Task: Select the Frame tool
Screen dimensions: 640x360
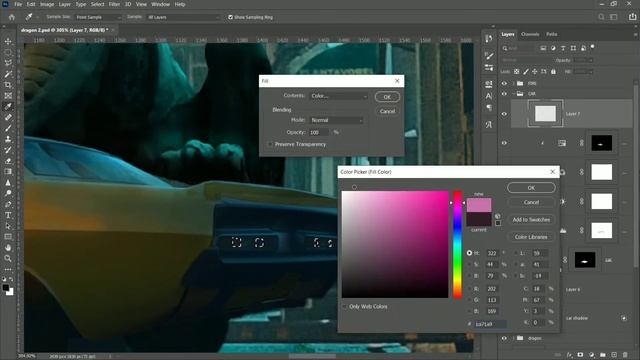Action: click(x=8, y=96)
